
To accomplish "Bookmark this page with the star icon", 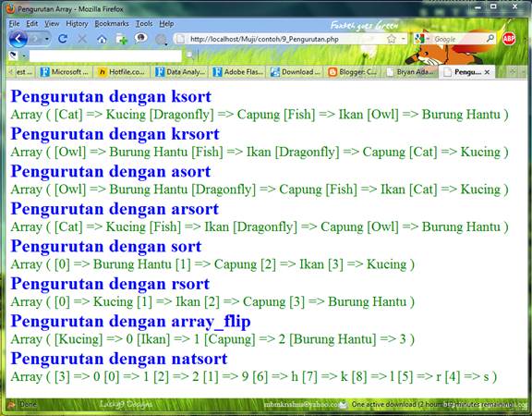I will [392, 39].
